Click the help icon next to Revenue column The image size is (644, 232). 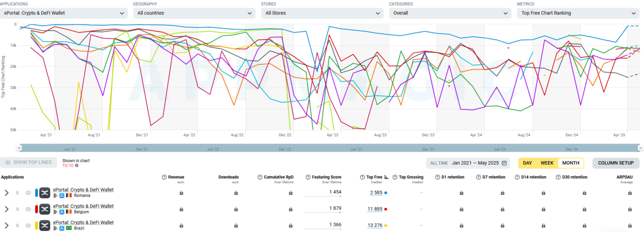click(x=164, y=177)
